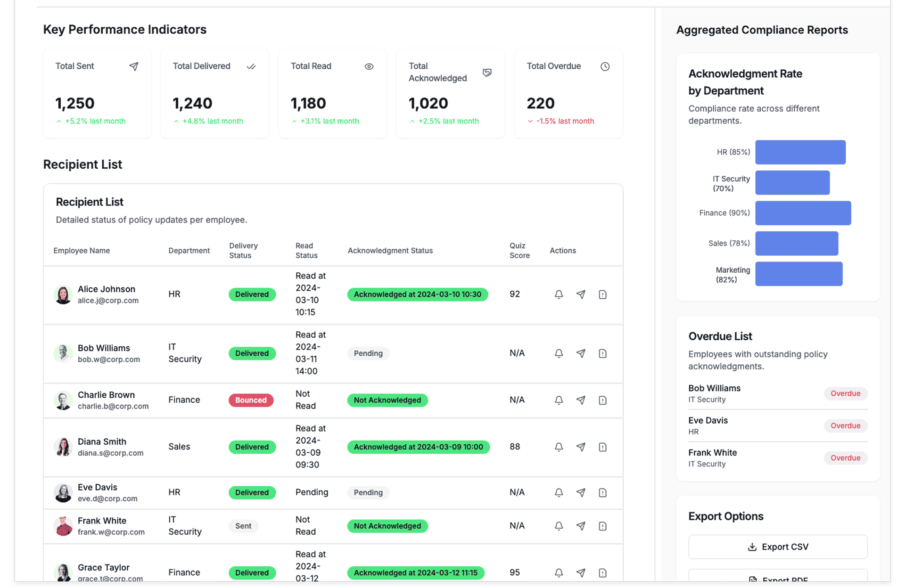Image resolution: width=905 pixels, height=588 pixels.
Task: Open the details document icon for Charlie Brown
Action: [x=602, y=400]
